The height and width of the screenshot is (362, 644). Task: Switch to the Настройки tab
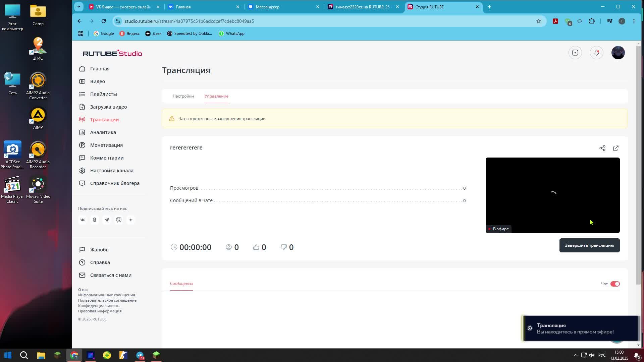pyautogui.click(x=183, y=96)
